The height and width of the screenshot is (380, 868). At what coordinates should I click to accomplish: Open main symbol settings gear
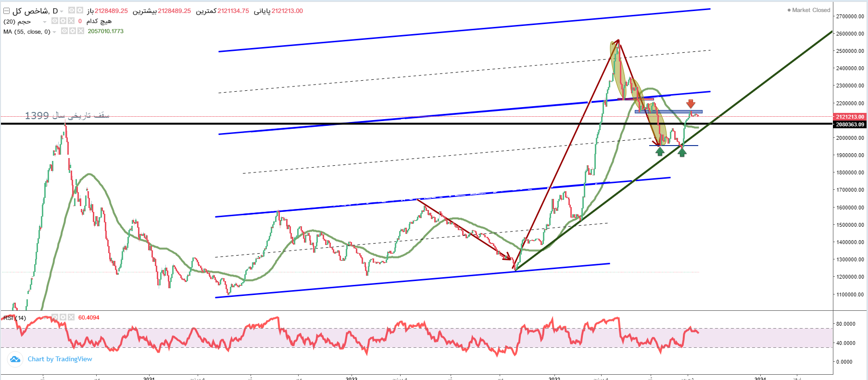pos(80,10)
